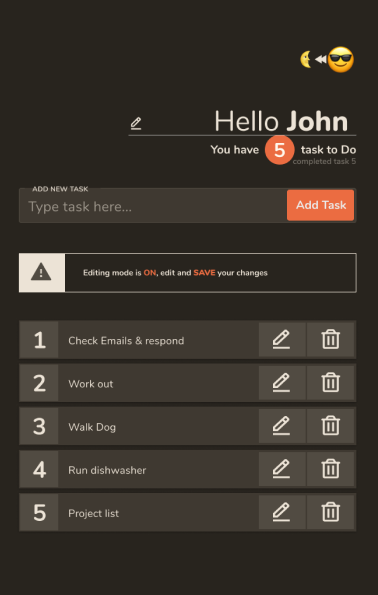The width and height of the screenshot is (378, 595).
Task: Click the Editing mode is ON message
Action: (x=175, y=273)
